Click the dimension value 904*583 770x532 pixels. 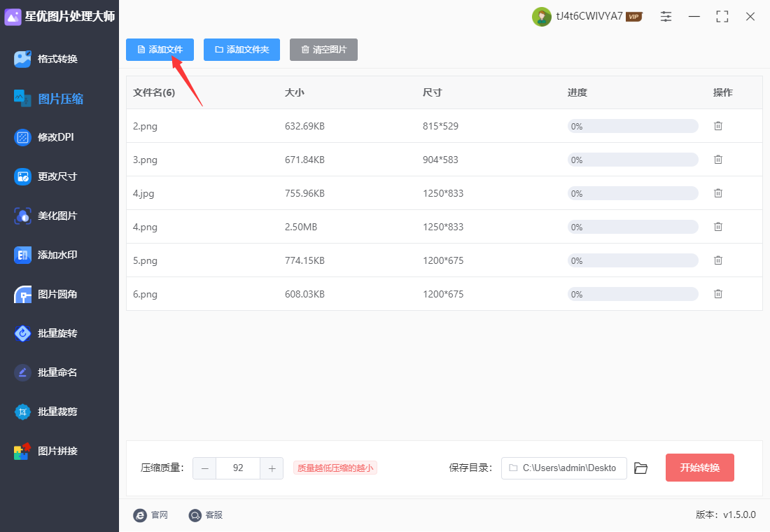(x=440, y=160)
